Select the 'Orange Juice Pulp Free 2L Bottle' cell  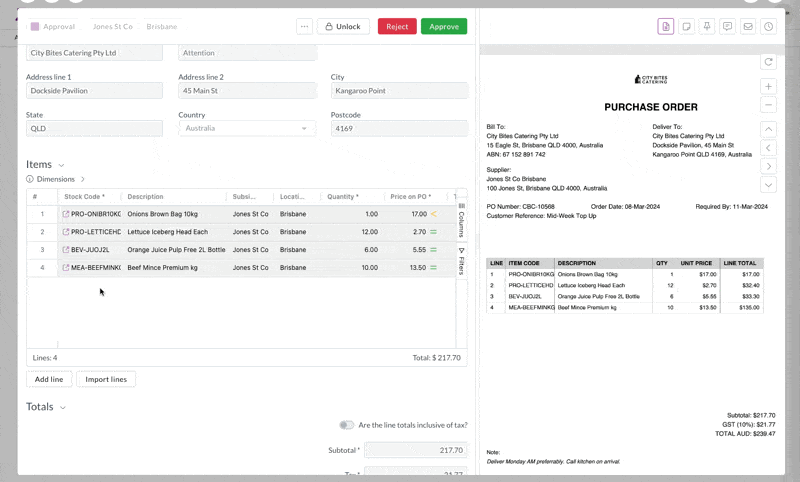click(x=176, y=250)
